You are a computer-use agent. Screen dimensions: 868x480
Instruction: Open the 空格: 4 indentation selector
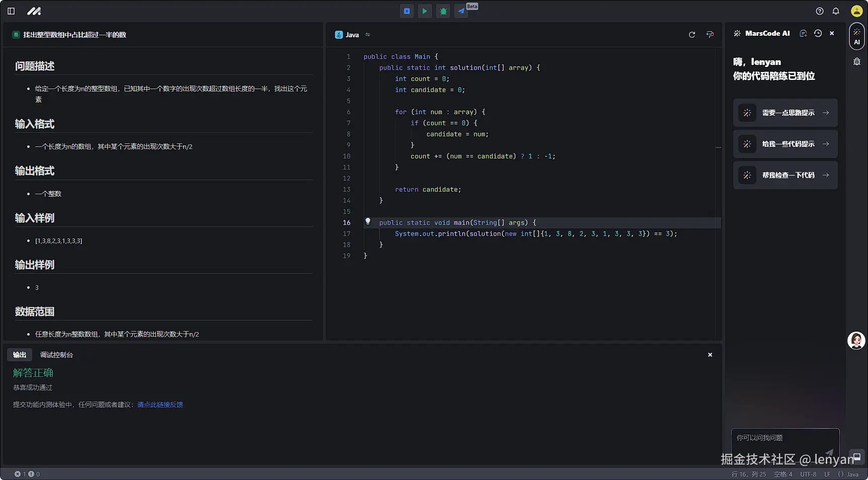(x=783, y=474)
